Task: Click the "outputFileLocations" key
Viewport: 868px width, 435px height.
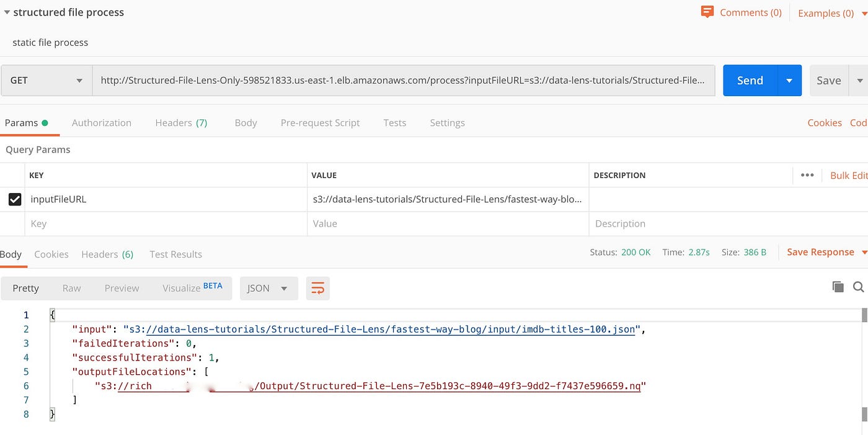Action: (x=131, y=372)
